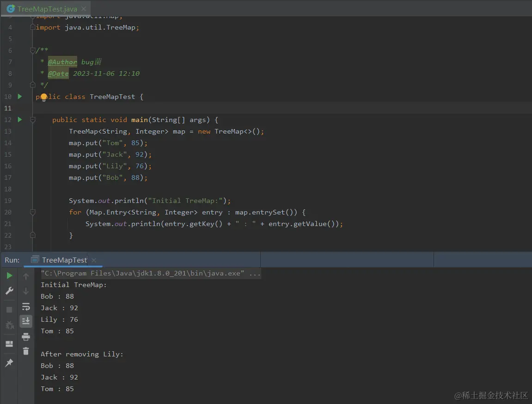Screen dimensions: 532x404
Task: Click the @Date tag in the comment
Action: pyautogui.click(x=58, y=73)
